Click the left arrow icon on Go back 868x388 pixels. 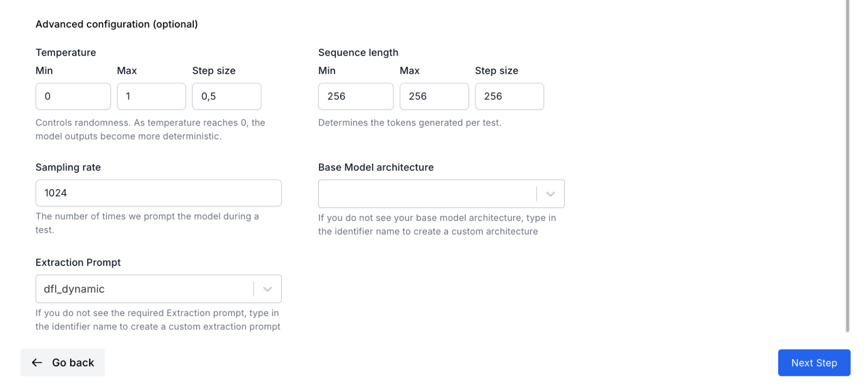37,363
